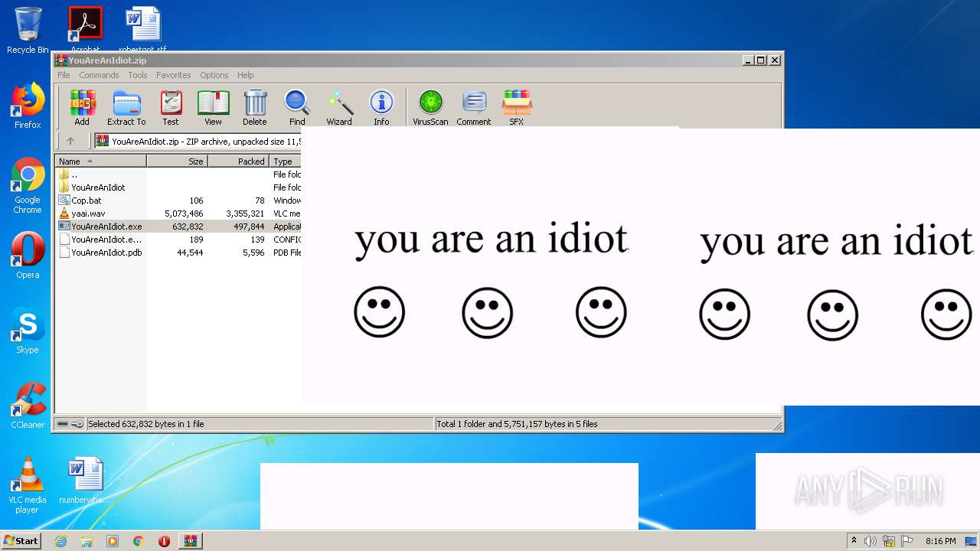The width and height of the screenshot is (980, 551).
Task: Select the YouAreAnIdiot.e... config file
Action: point(178,240)
